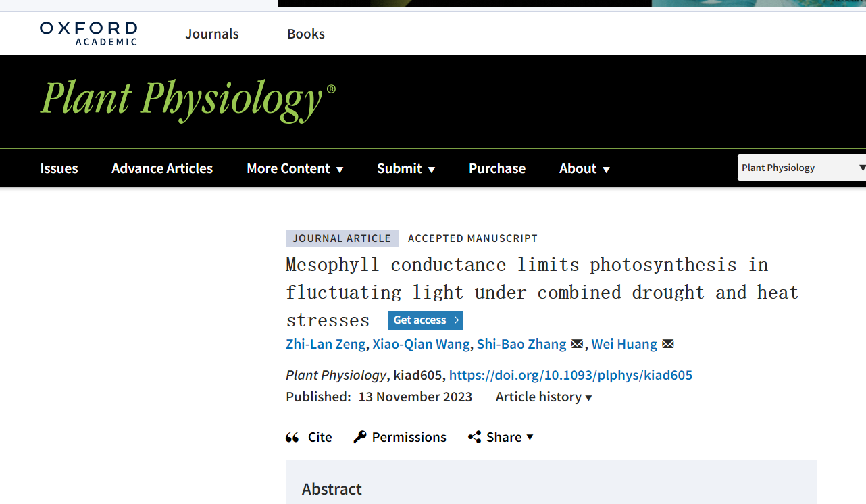Click the Oxford Academic logo
Screen dimensions: 866x504
[88, 33]
